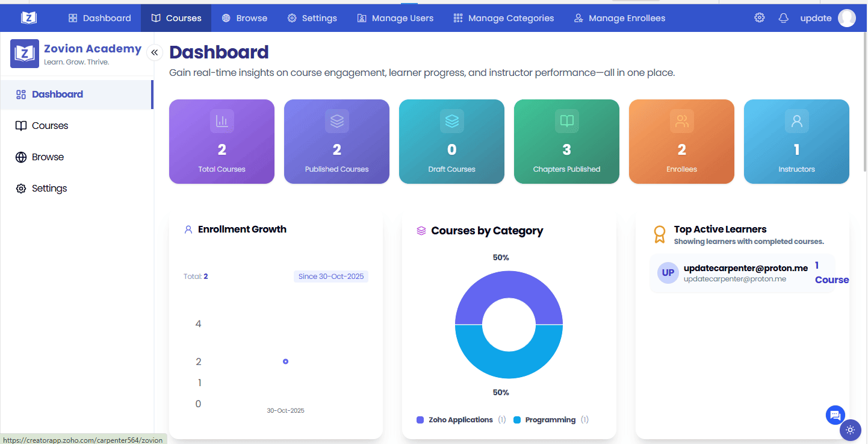Open the top bar gear icon

759,18
